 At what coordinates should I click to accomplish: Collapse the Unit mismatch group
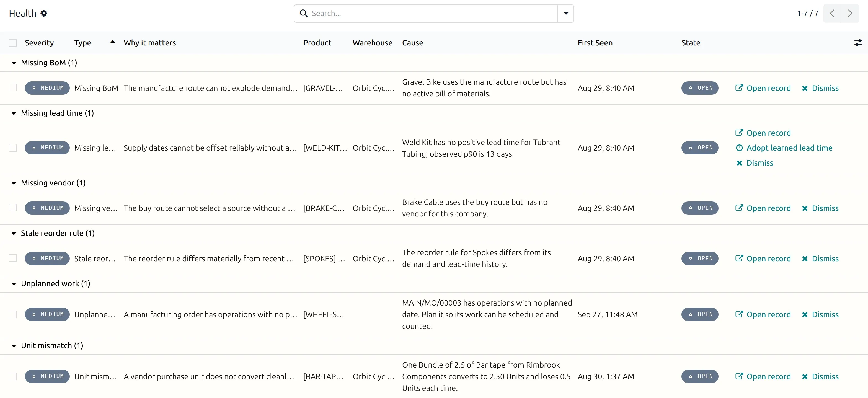tap(14, 346)
